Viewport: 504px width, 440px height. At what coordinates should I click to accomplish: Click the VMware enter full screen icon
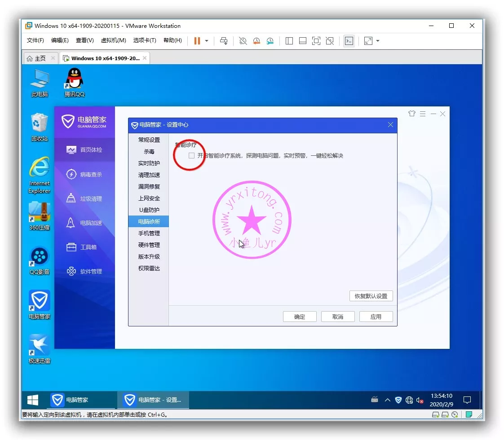316,41
